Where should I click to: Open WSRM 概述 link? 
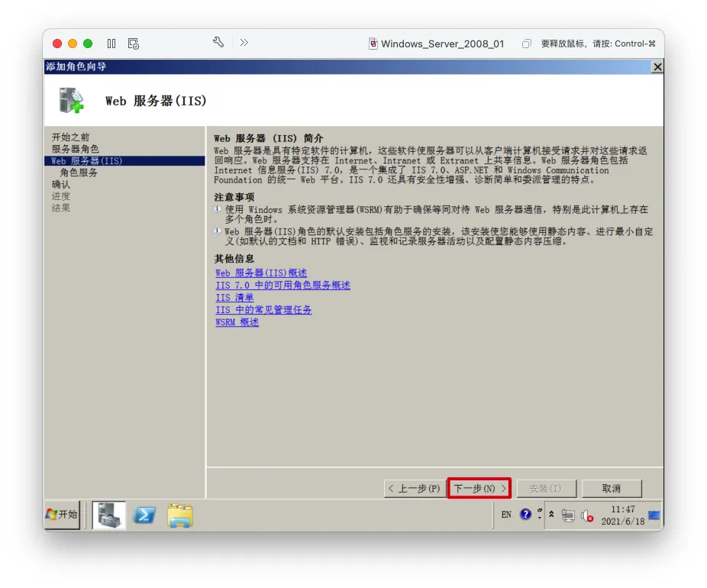click(x=237, y=322)
